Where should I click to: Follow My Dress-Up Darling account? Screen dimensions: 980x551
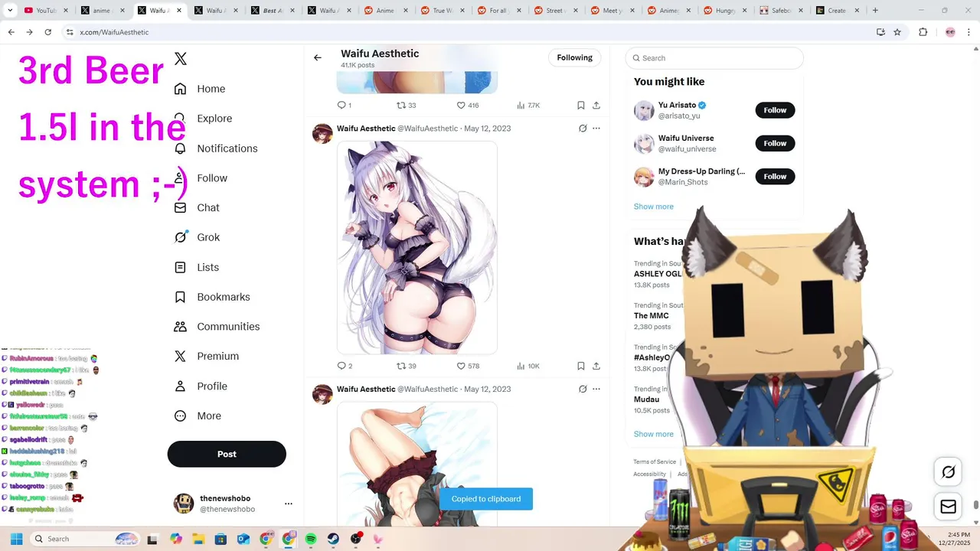[x=775, y=177]
